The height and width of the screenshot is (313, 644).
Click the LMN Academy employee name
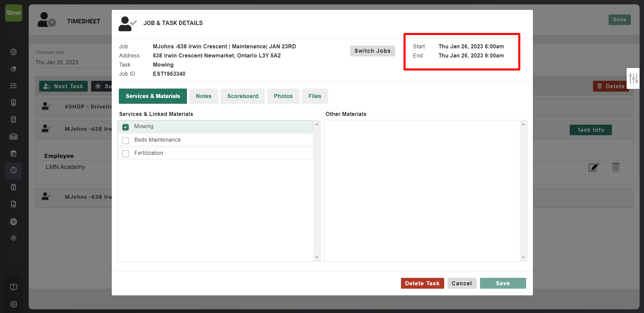tap(65, 167)
